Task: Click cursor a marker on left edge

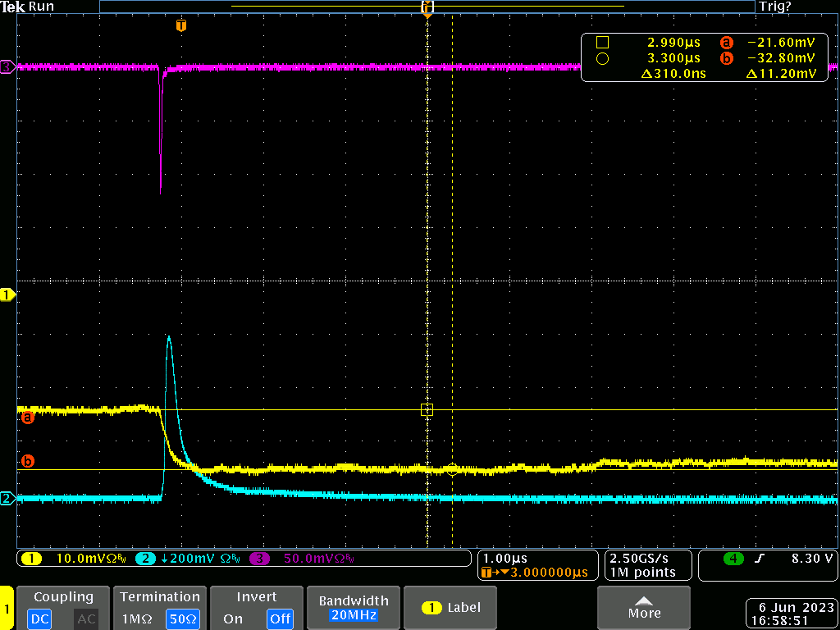Action: click(x=27, y=418)
